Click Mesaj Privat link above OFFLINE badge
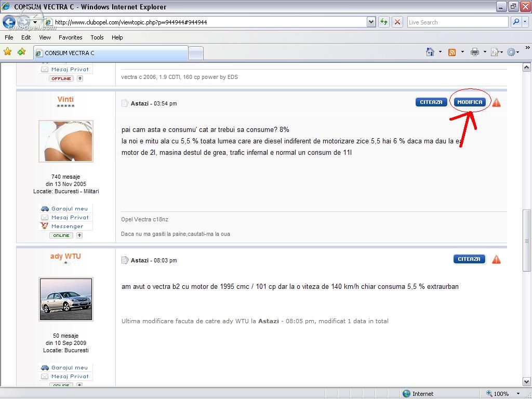 point(65,69)
